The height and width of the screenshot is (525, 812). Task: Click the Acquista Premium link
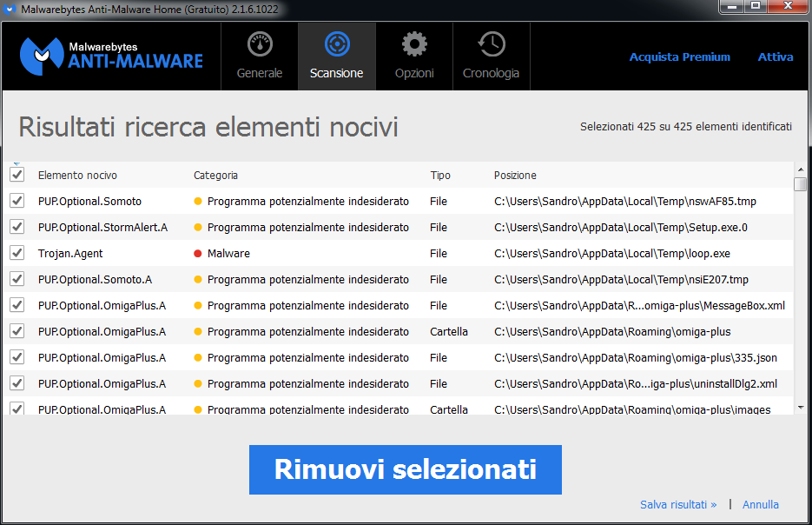[x=679, y=57]
